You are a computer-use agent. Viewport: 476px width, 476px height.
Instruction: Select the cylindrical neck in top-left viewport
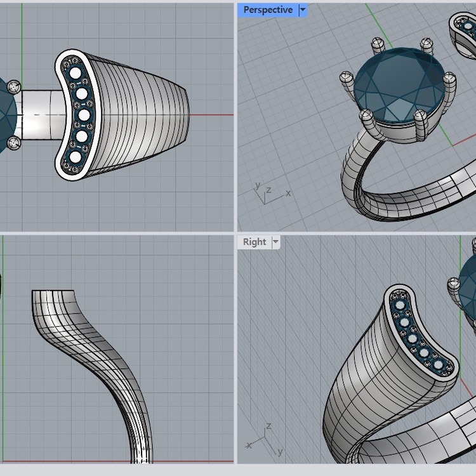coord(38,114)
